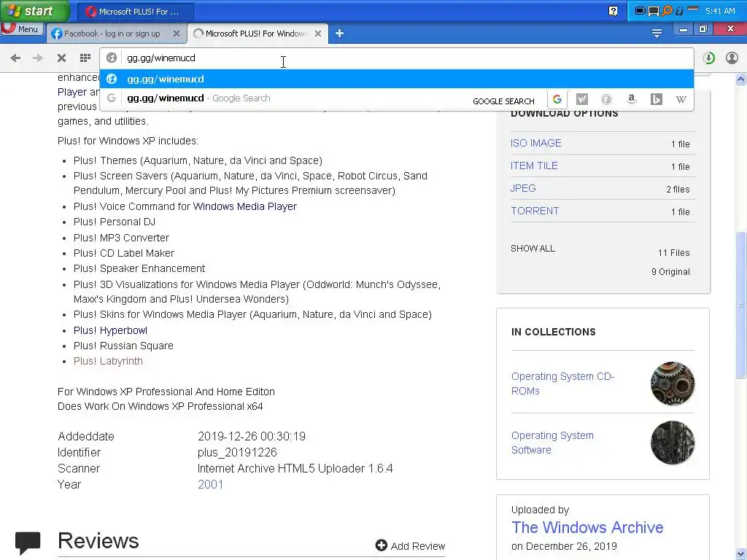
Task: Open the Windows Media Player link
Action: pos(245,206)
